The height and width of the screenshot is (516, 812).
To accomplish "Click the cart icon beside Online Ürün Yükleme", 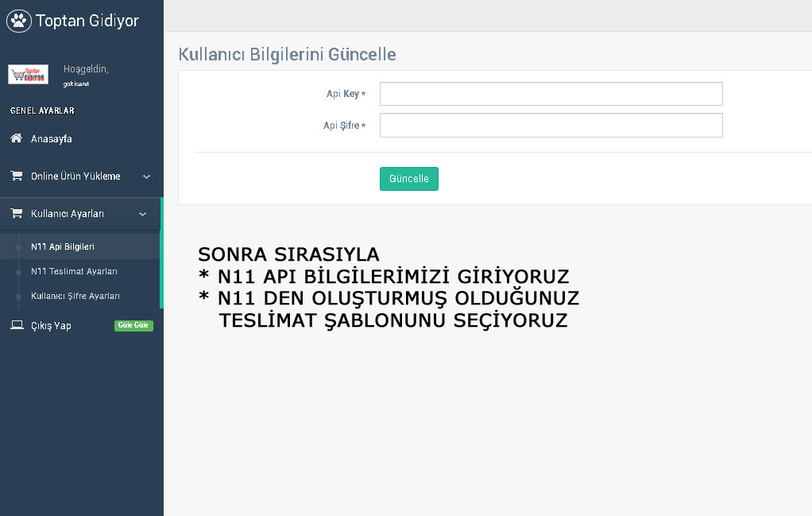I will coord(16,177).
